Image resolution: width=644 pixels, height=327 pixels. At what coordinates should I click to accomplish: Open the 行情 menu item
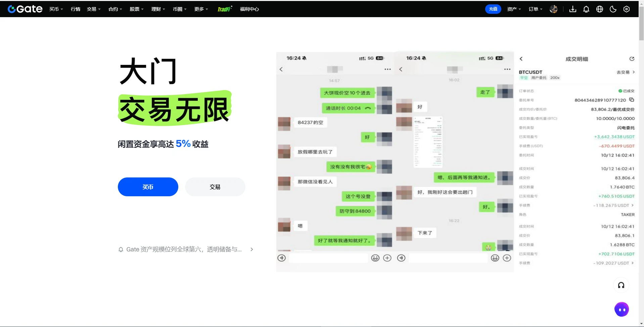click(x=76, y=9)
